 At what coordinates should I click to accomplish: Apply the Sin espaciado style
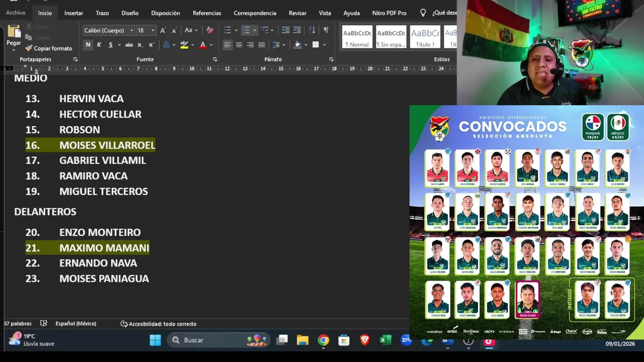391,37
